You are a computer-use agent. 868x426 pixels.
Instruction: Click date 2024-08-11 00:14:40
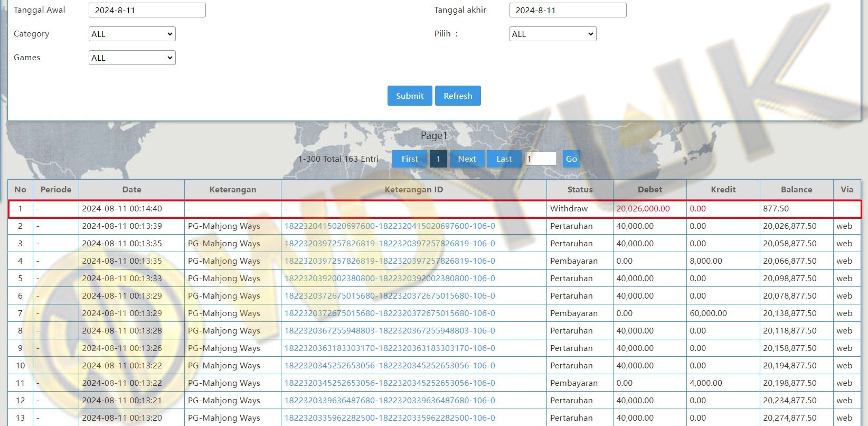coord(122,208)
